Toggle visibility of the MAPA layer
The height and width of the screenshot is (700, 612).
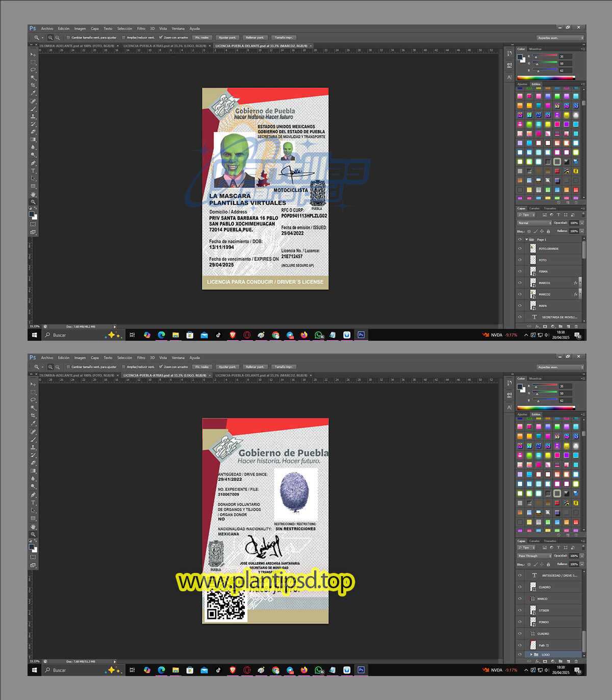(x=520, y=306)
